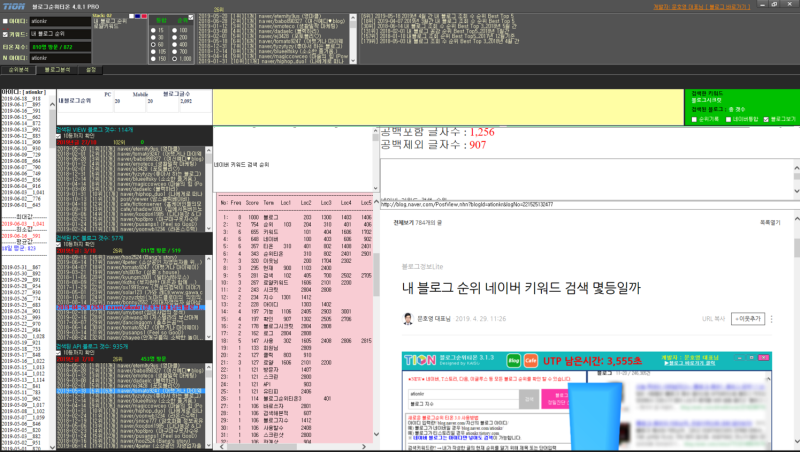
Task: Click the 아이디 input field with ationkr
Action: point(60,21)
